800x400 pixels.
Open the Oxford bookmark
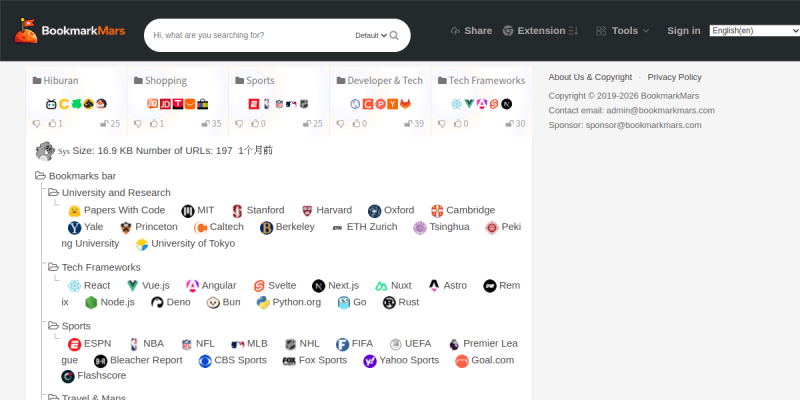tap(391, 210)
